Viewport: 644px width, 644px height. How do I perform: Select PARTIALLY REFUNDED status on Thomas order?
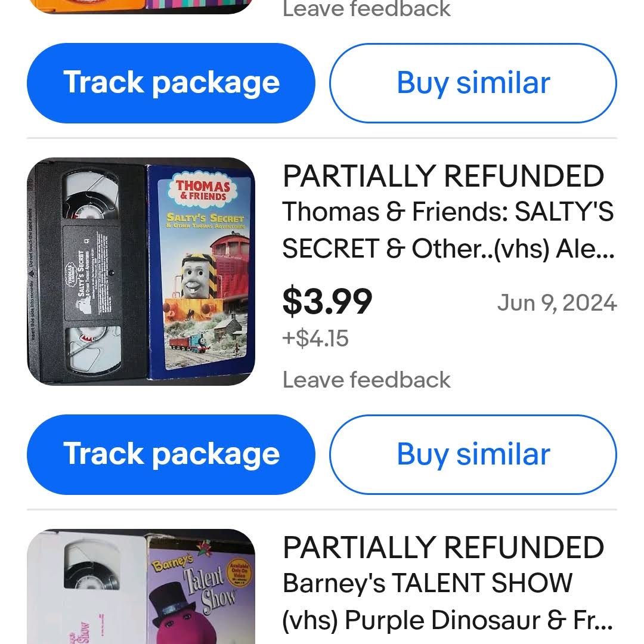[443, 176]
